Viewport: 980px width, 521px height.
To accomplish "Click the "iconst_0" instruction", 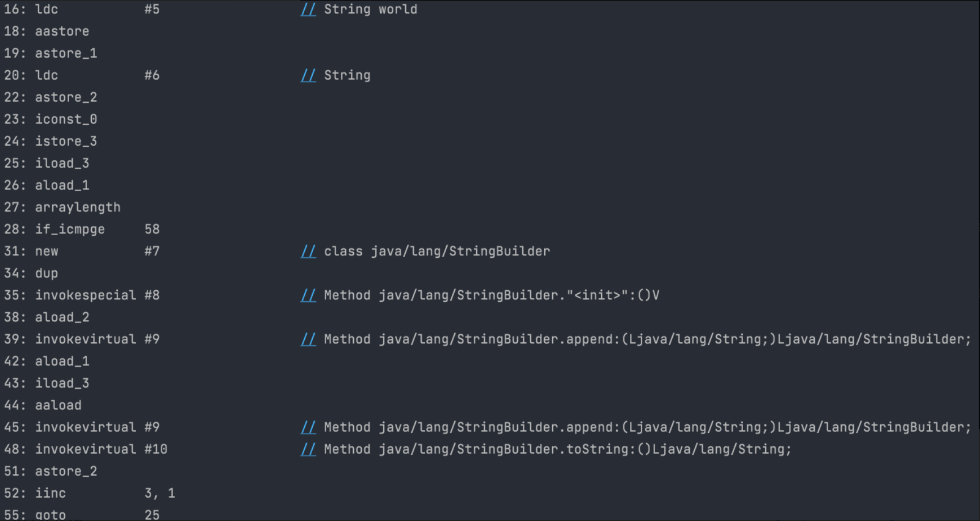I will (66, 119).
